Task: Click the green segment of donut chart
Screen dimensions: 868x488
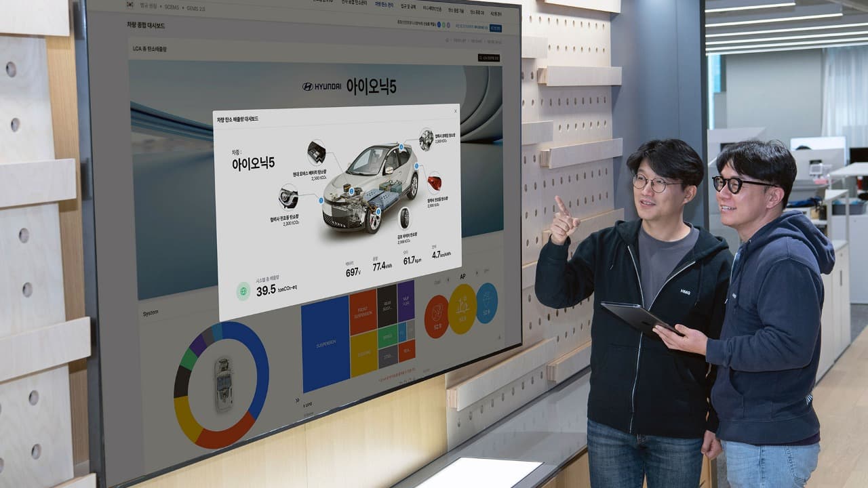Action: [188, 358]
